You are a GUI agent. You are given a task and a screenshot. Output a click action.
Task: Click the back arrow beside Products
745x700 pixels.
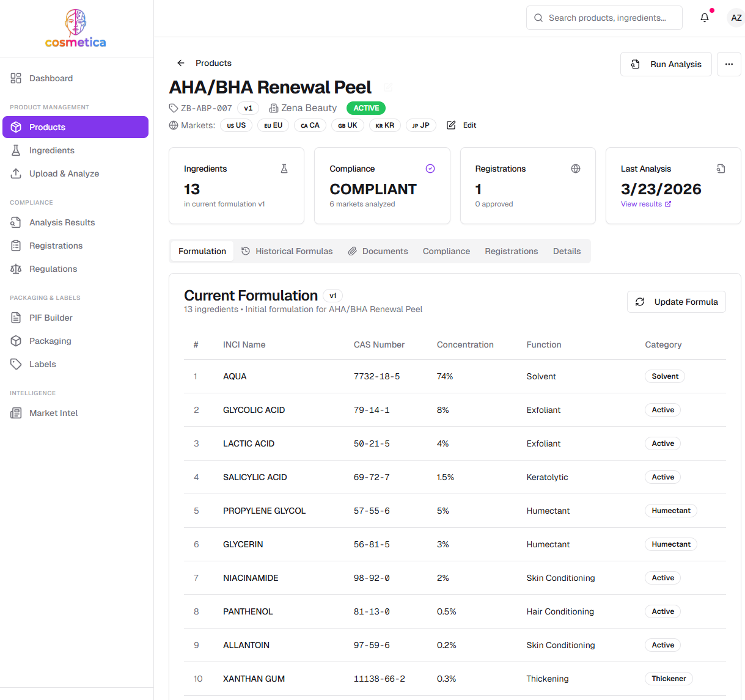[181, 63]
